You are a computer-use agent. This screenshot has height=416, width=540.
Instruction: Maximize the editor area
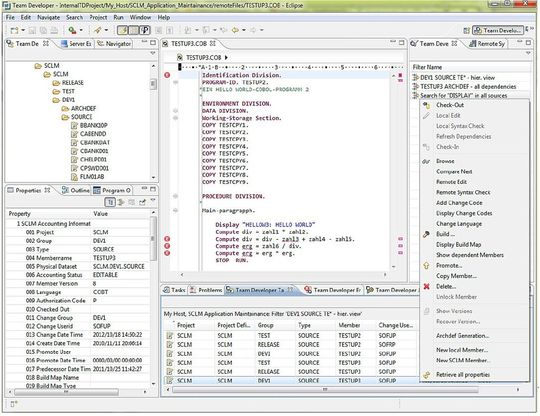(402, 42)
